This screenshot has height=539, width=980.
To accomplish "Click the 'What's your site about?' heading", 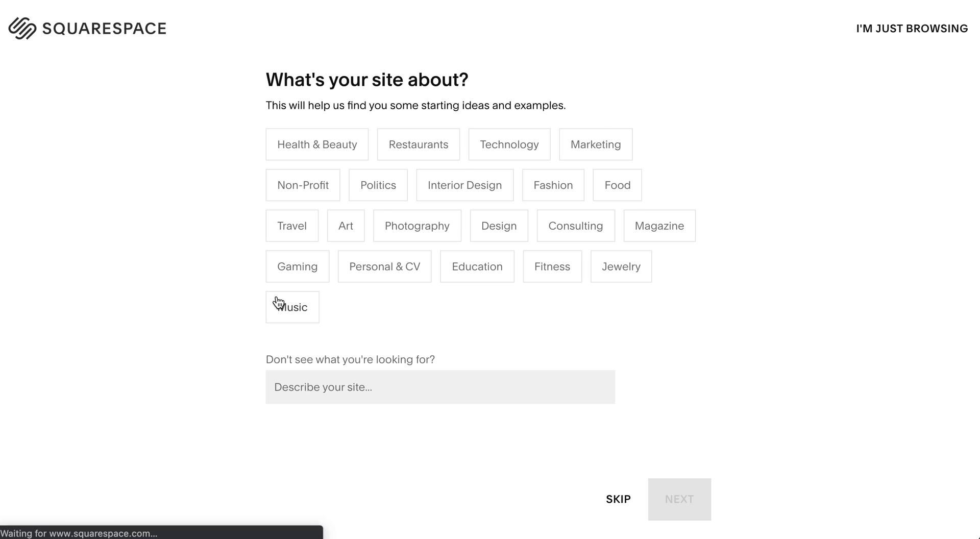I will pyautogui.click(x=367, y=80).
